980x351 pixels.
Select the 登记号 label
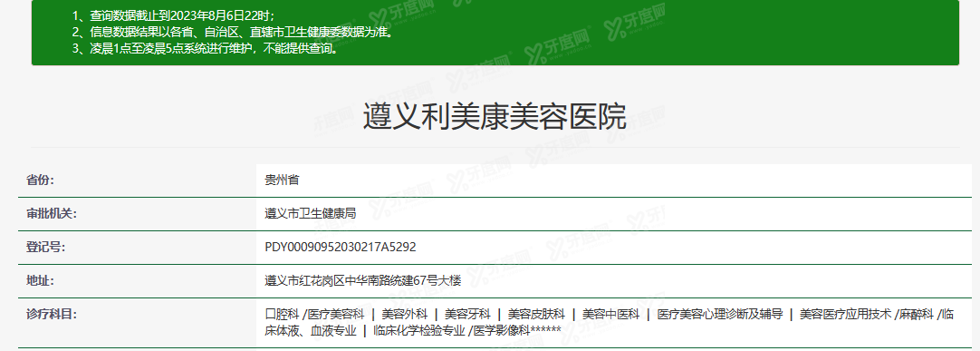pos(46,247)
